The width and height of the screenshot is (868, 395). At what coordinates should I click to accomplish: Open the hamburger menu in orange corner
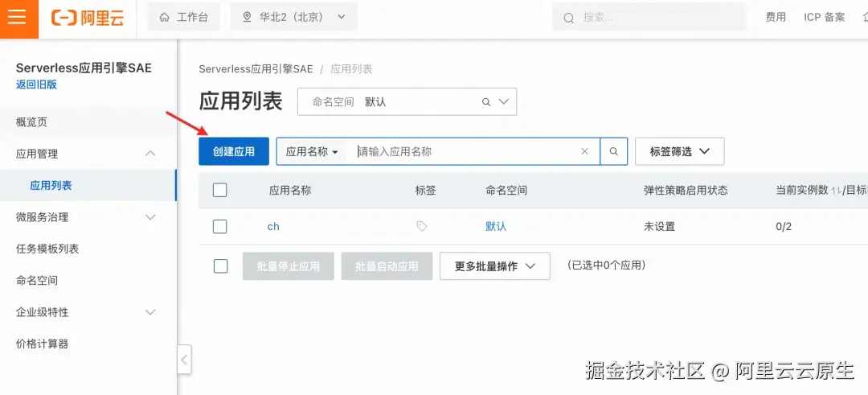point(18,17)
